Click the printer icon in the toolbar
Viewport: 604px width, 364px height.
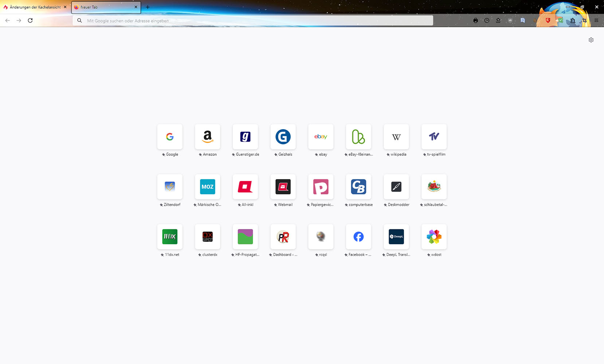click(x=475, y=20)
